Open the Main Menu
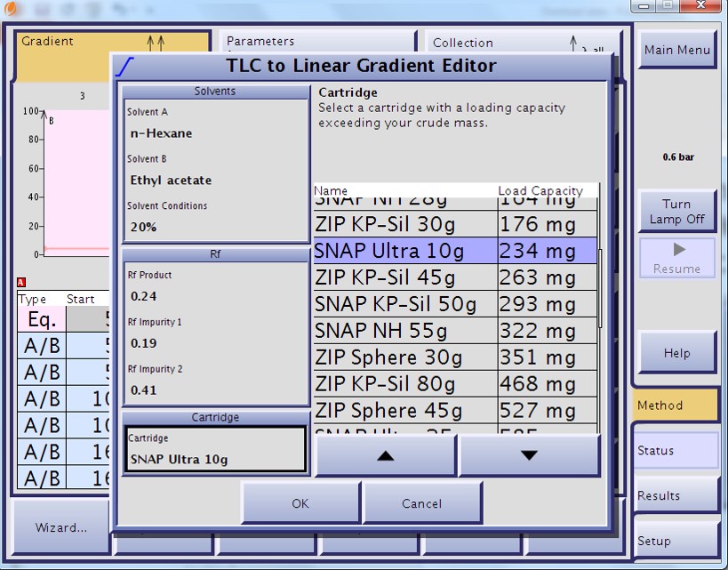 [677, 50]
